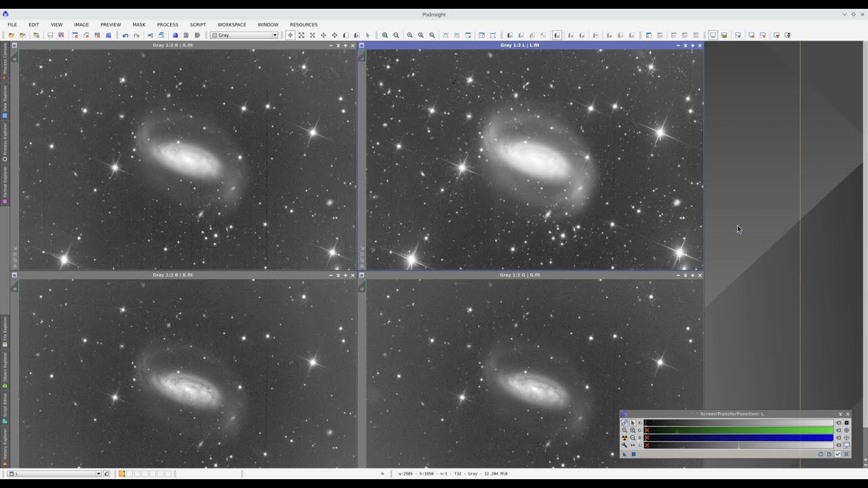Open STF parameters wrench icon
868x488 pixels.
pos(625,445)
